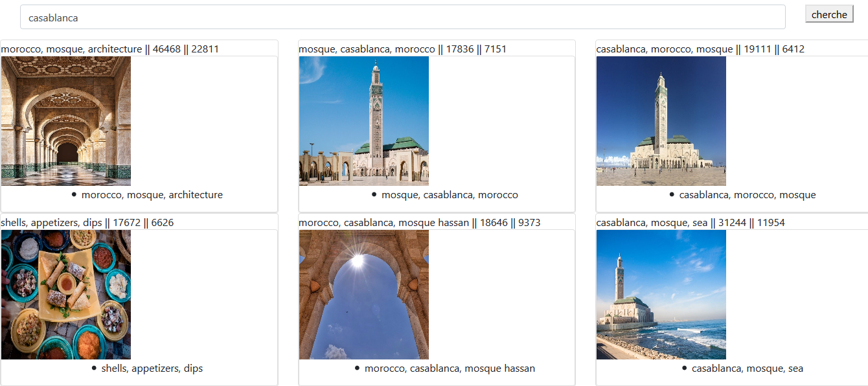Open the mosque hassan archway sunburst photo
868x386 pixels.
(x=363, y=295)
